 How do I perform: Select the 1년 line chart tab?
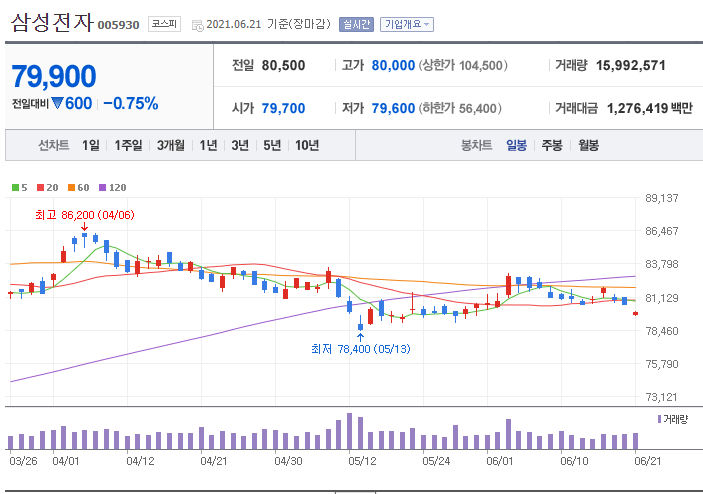coord(208,145)
